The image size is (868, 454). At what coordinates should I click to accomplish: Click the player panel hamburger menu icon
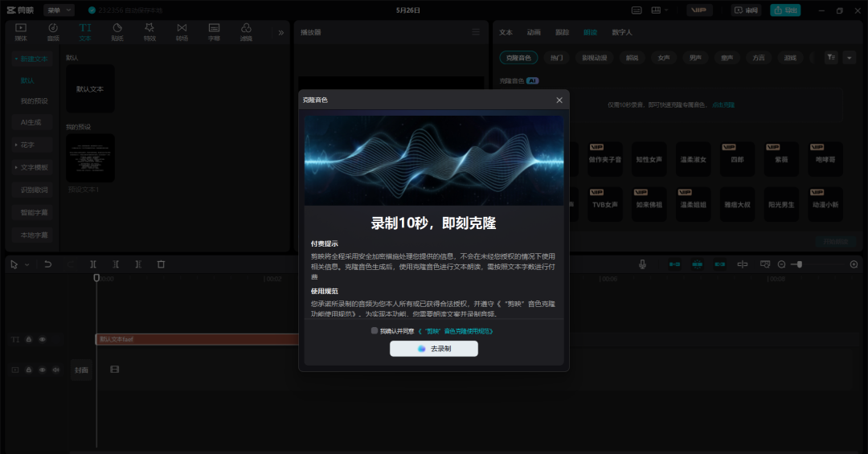tap(476, 32)
